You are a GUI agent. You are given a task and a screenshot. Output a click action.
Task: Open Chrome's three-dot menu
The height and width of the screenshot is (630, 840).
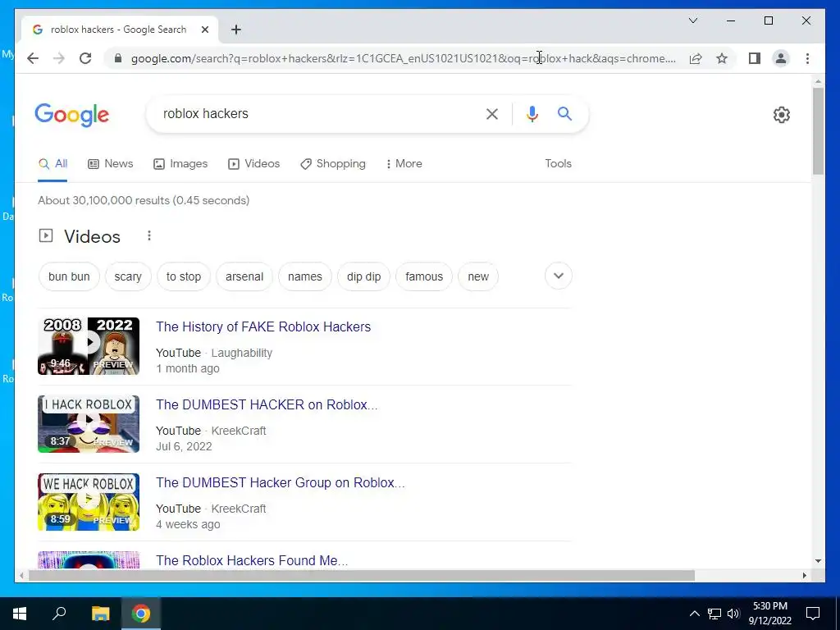point(807,58)
